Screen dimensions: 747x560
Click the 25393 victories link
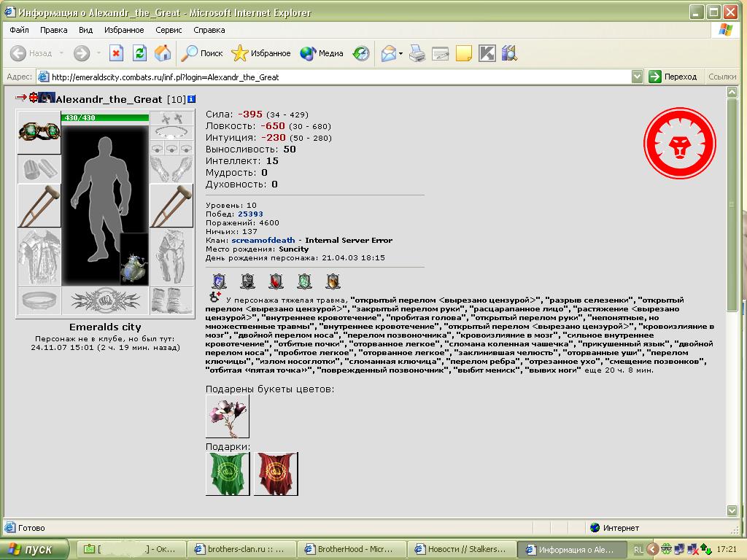pyautogui.click(x=250, y=214)
